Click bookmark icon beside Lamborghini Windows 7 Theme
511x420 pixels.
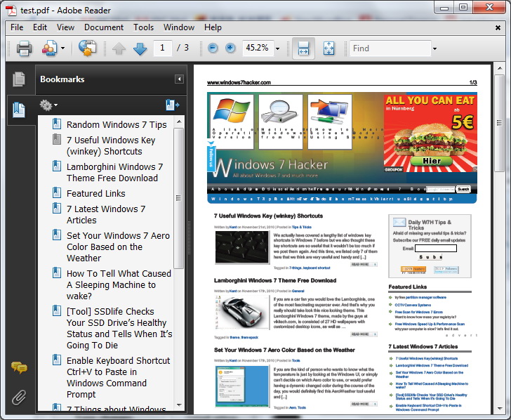(x=57, y=166)
